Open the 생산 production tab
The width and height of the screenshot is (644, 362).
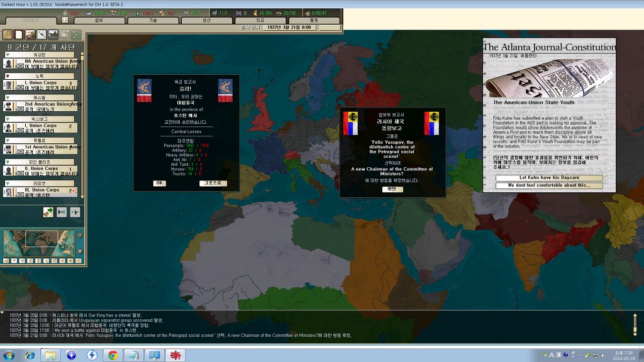point(206,20)
